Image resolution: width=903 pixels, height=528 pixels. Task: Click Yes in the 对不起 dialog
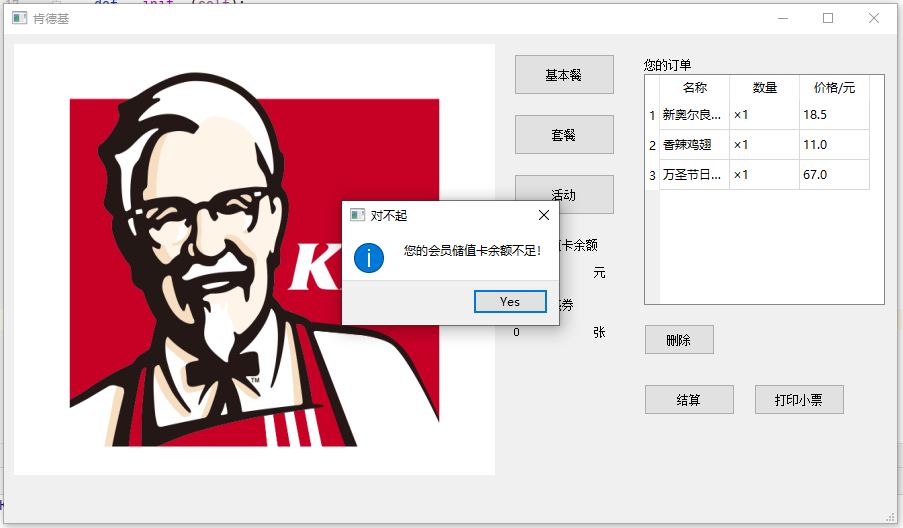pos(510,302)
